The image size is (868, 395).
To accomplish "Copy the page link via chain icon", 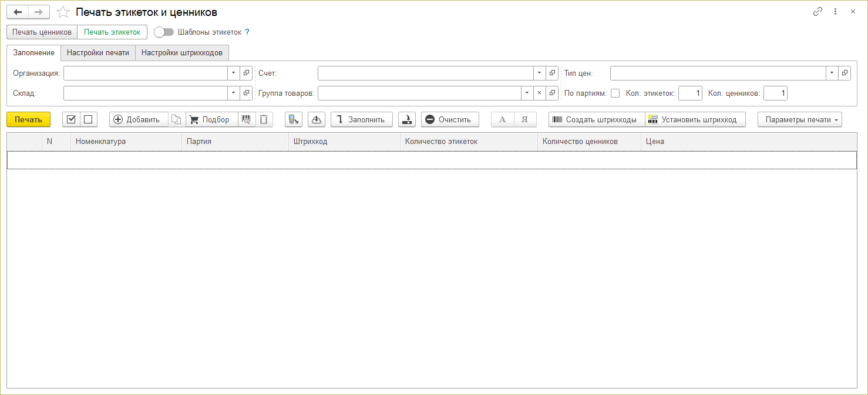I will (x=817, y=12).
